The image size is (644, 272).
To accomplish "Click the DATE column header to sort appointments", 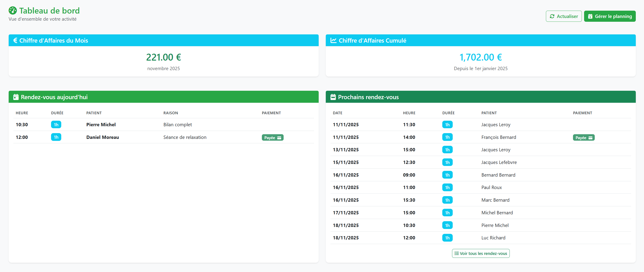I will [337, 113].
